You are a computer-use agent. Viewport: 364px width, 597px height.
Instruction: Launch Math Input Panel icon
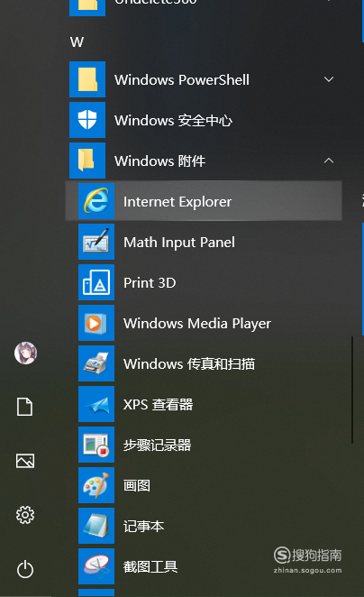(96, 242)
